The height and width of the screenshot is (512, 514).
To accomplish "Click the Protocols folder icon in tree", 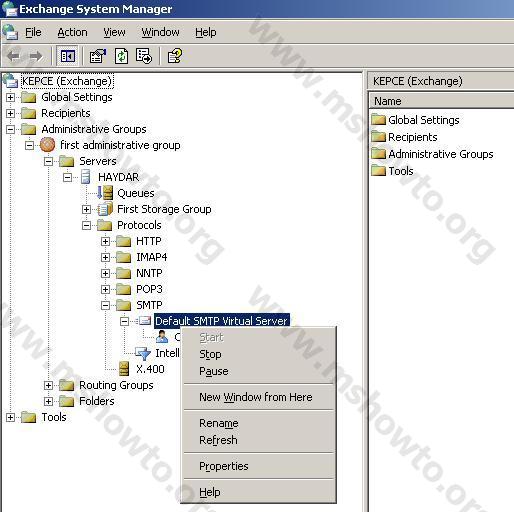I will [105, 225].
